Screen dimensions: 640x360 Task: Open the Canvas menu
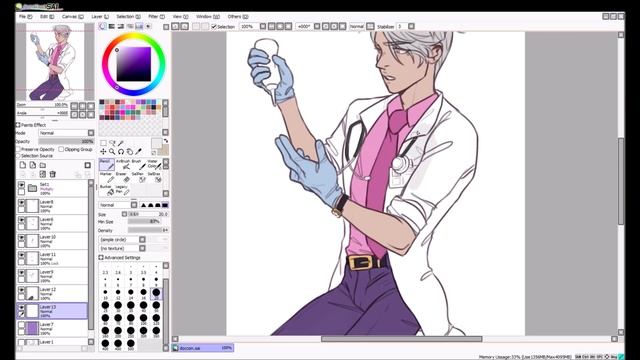click(73, 17)
